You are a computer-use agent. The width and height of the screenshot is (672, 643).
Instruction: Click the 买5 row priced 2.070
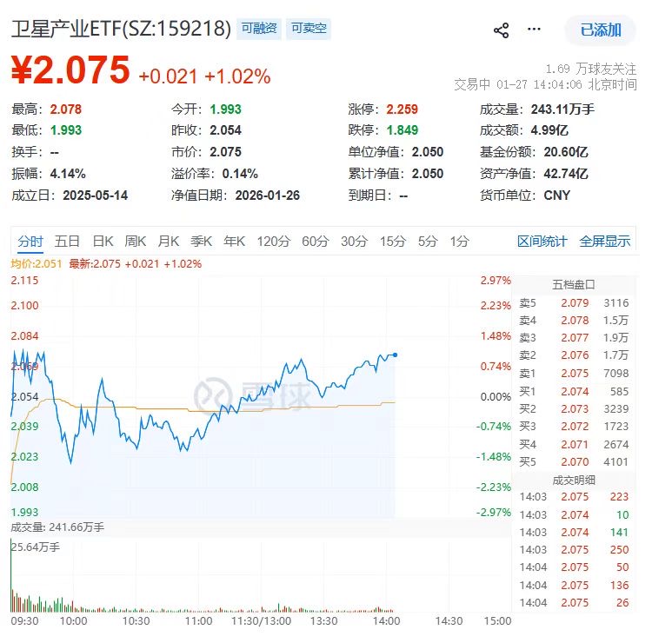[574, 461]
